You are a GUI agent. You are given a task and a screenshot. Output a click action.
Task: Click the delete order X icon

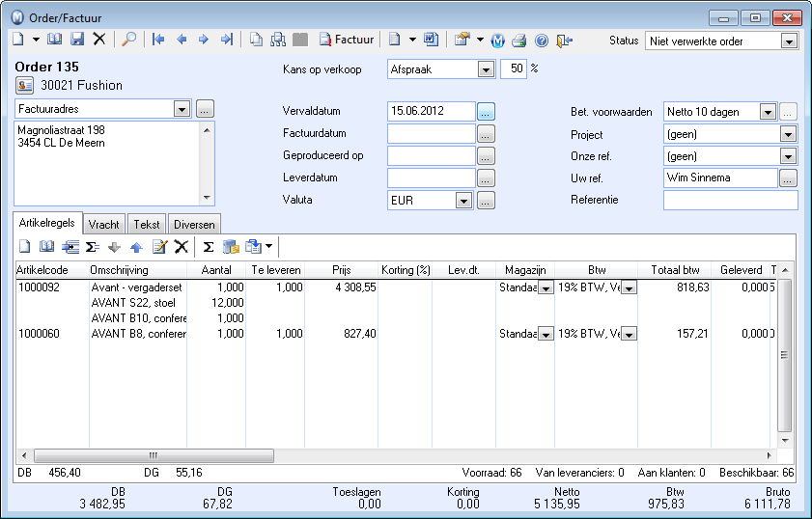pos(98,40)
